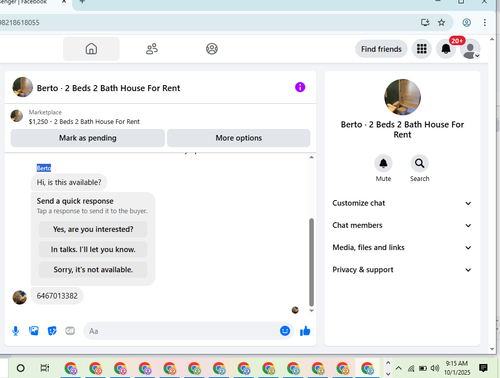
Task: Click the large sidebar profile picture
Action: (402, 97)
